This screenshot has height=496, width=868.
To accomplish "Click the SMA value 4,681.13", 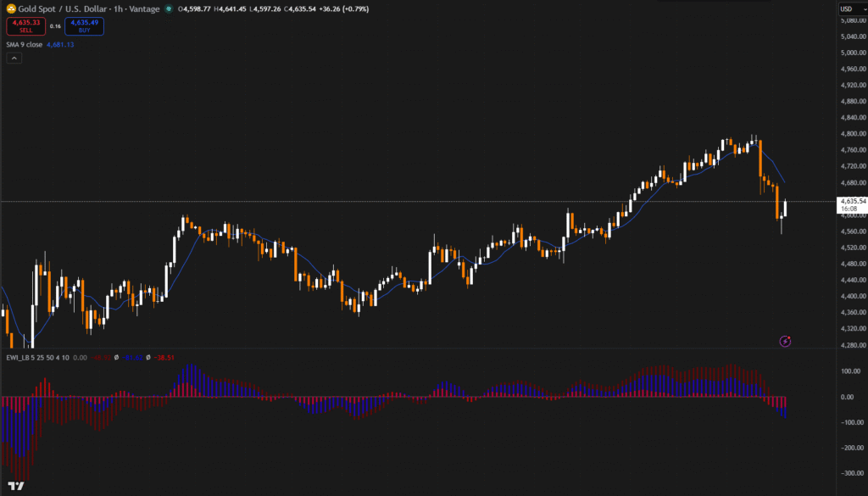I will pyautogui.click(x=60, y=45).
